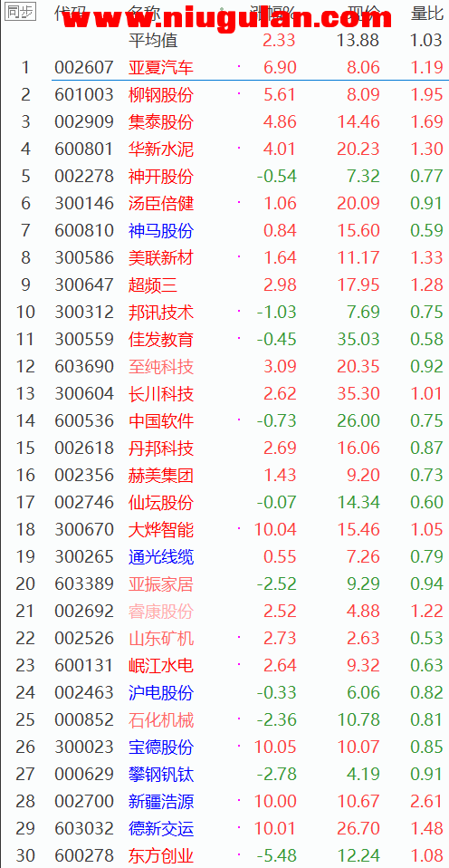Select 新疆浩源 stock row

pos(224,800)
